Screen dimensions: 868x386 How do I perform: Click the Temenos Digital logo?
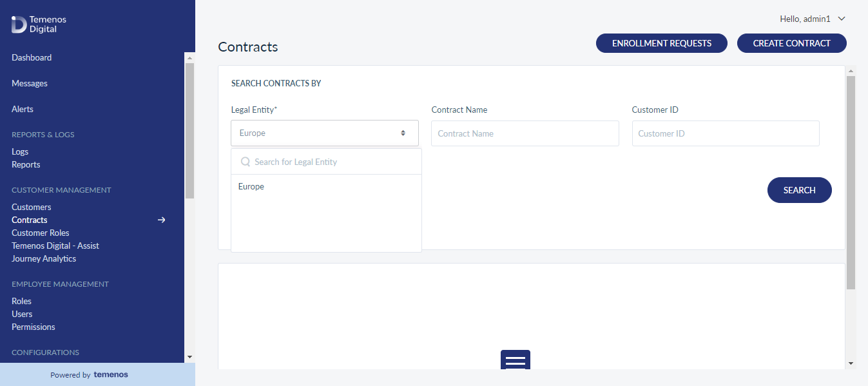pos(39,24)
